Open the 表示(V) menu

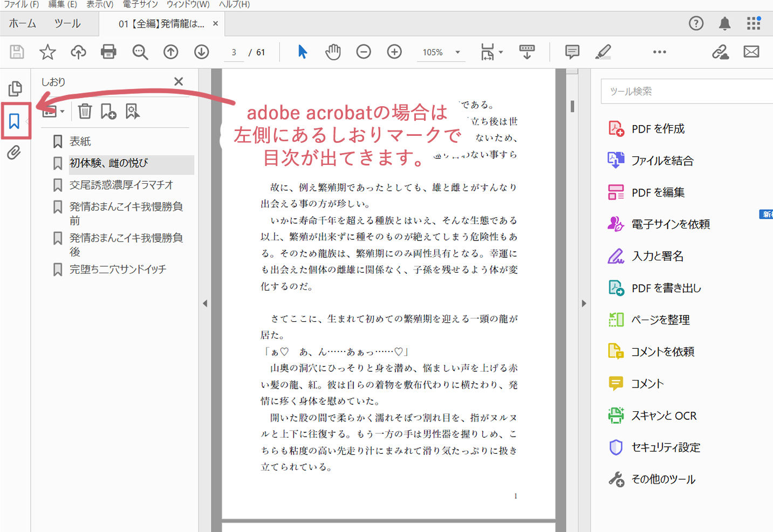tap(100, 4)
